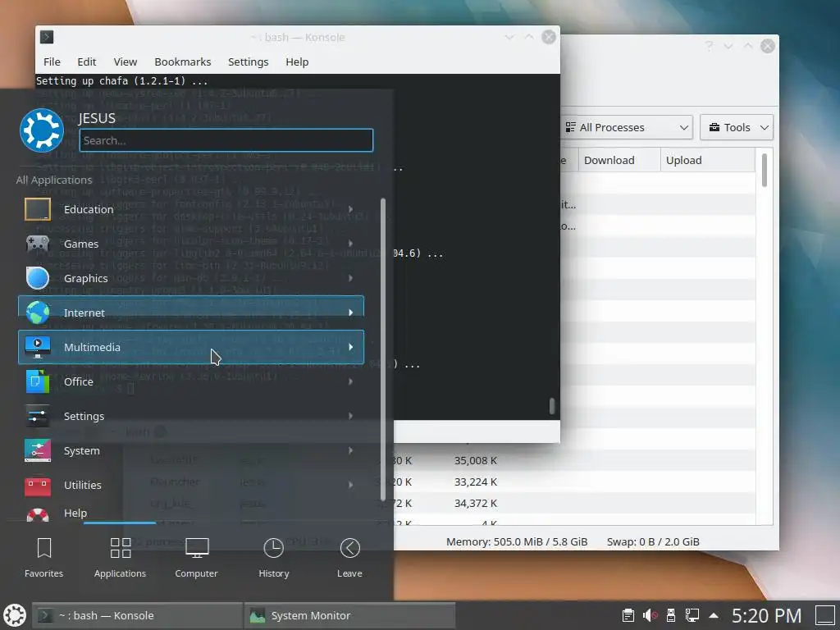Image resolution: width=840 pixels, height=630 pixels.
Task: Expand the Education submenu arrow
Action: (351, 209)
